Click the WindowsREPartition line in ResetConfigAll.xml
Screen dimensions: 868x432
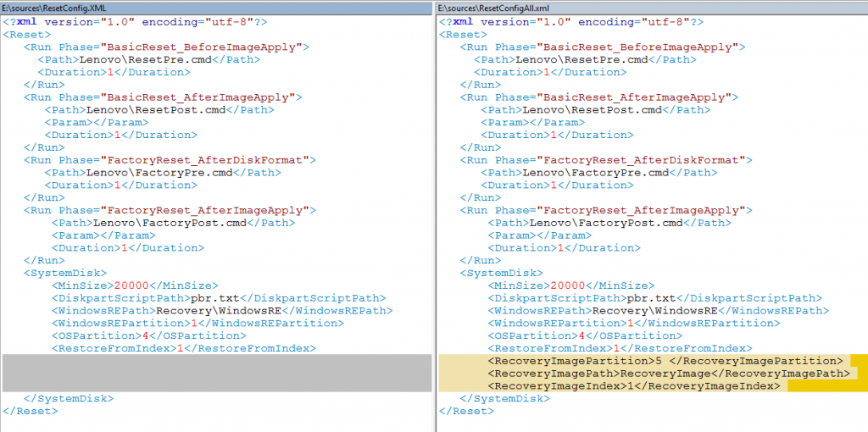tap(634, 323)
